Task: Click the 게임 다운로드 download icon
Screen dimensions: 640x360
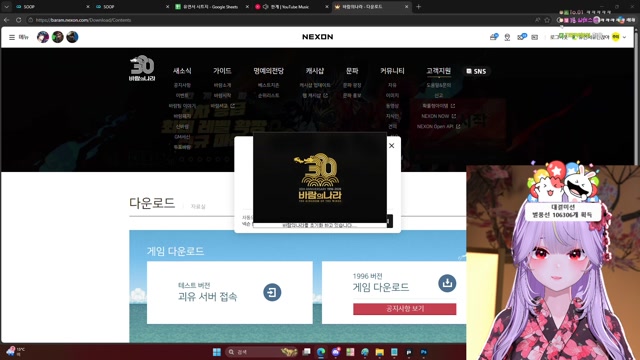Action: (x=447, y=283)
